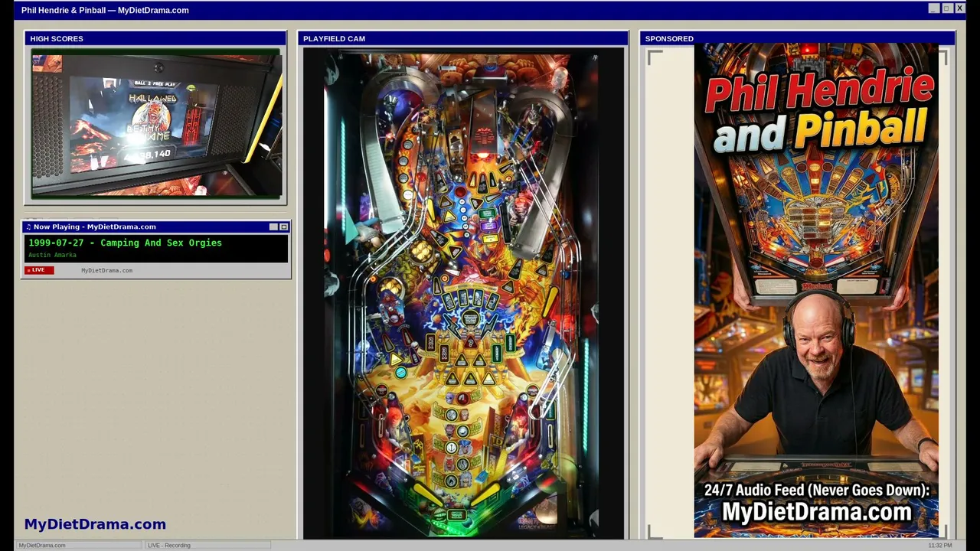Click the track title '1999-07-27 - Camping And Sex Orgies'
Viewport: 980px width, 551px height.
tap(125, 243)
